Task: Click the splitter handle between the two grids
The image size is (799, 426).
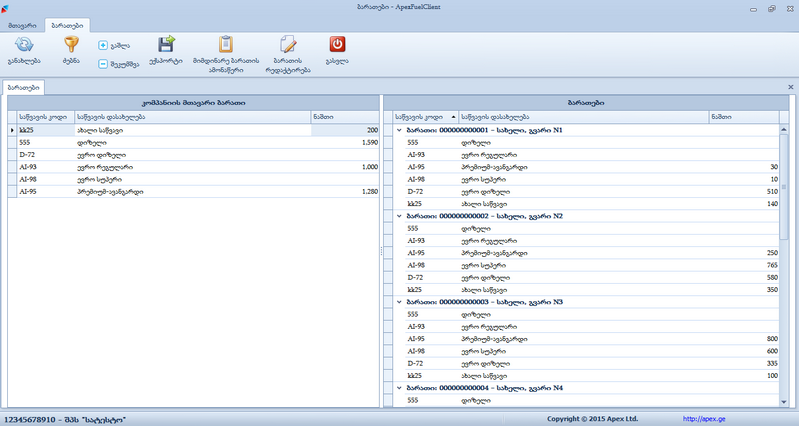Action: pos(381,251)
